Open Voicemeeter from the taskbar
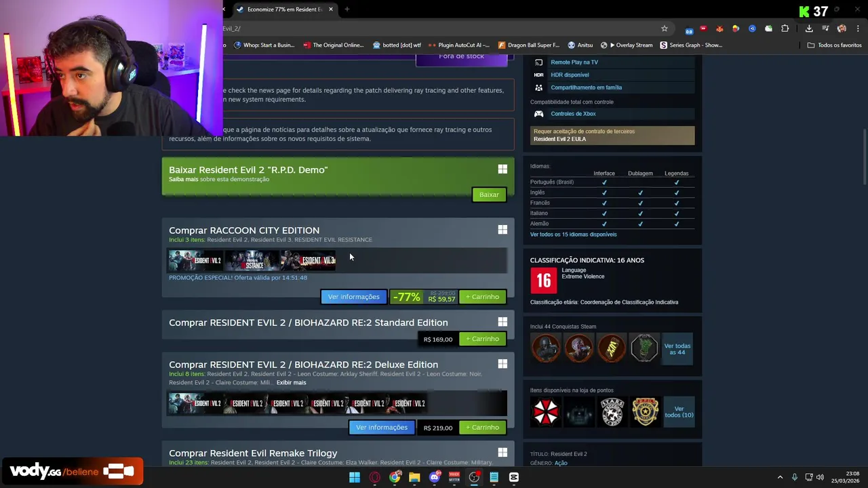The height and width of the screenshot is (488, 868). [x=454, y=477]
